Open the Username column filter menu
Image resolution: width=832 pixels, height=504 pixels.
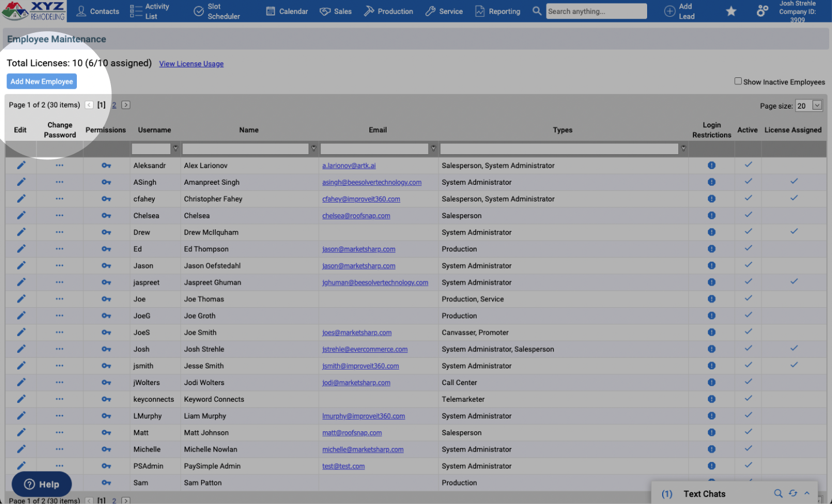(x=176, y=148)
